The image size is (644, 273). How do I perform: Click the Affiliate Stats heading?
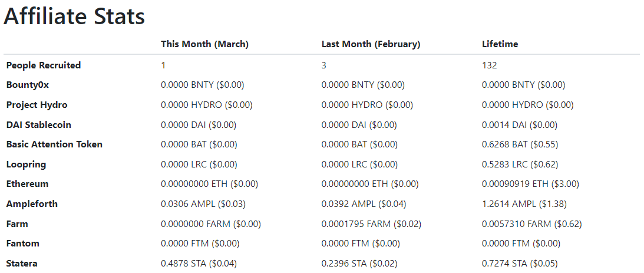74,17
